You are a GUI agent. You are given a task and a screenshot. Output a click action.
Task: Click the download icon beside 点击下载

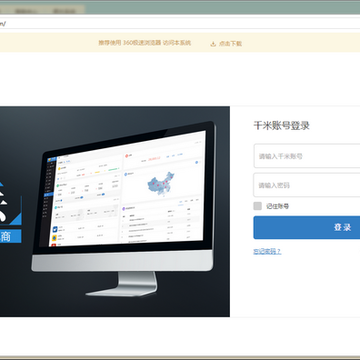click(x=213, y=44)
